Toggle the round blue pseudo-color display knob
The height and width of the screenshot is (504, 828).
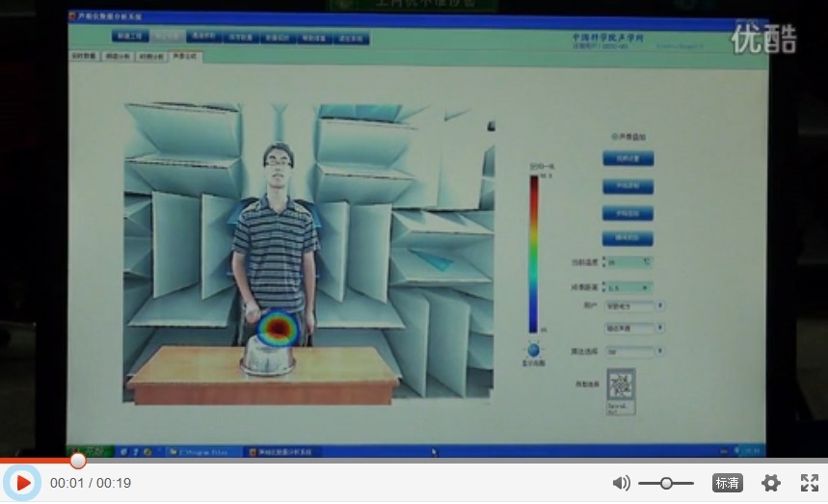point(532,351)
